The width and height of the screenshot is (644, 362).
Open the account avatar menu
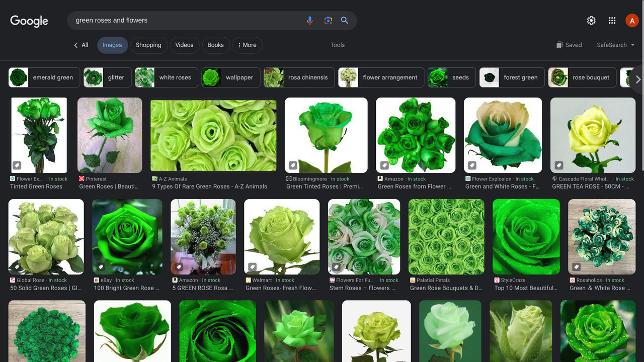coord(632,21)
